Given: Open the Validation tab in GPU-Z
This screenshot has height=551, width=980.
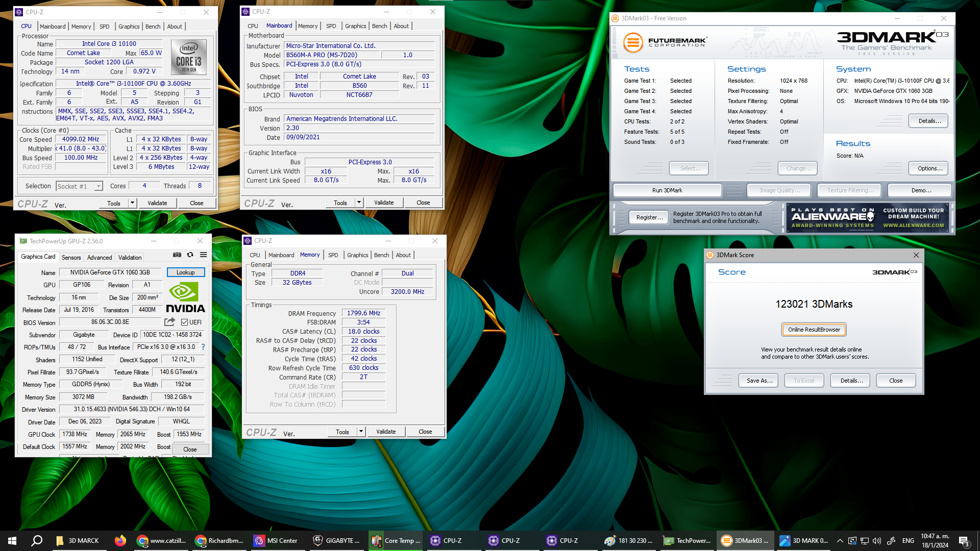Looking at the screenshot, I should tap(130, 258).
